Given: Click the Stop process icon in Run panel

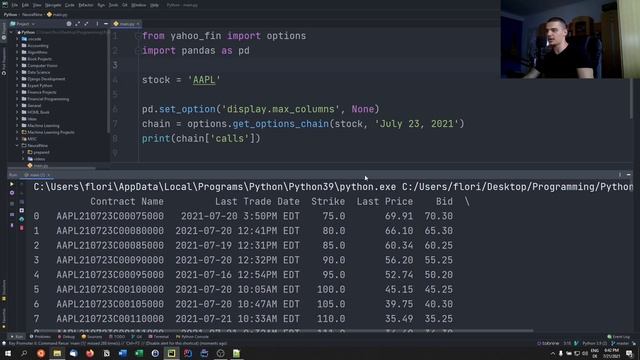Looking at the screenshot, I should click(12, 203).
